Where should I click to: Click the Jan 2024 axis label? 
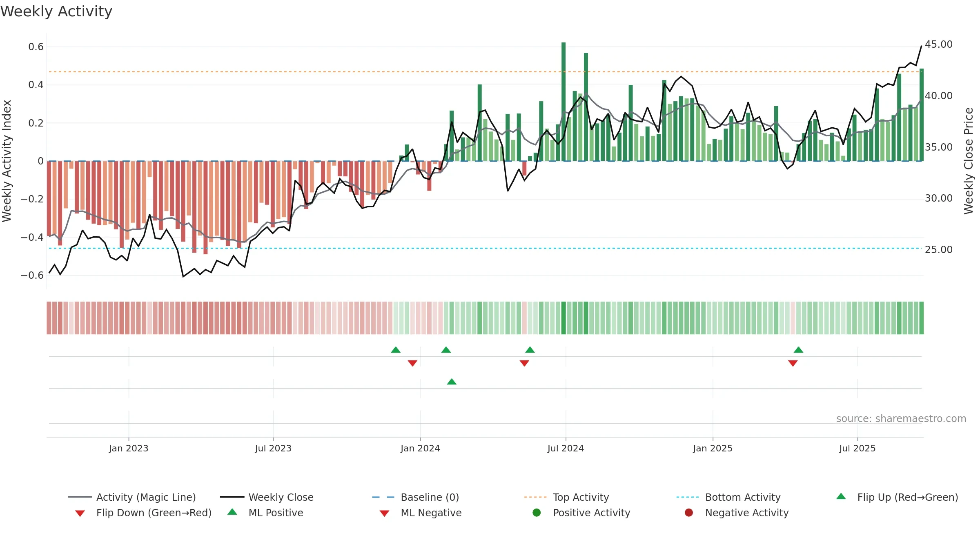tap(420, 449)
